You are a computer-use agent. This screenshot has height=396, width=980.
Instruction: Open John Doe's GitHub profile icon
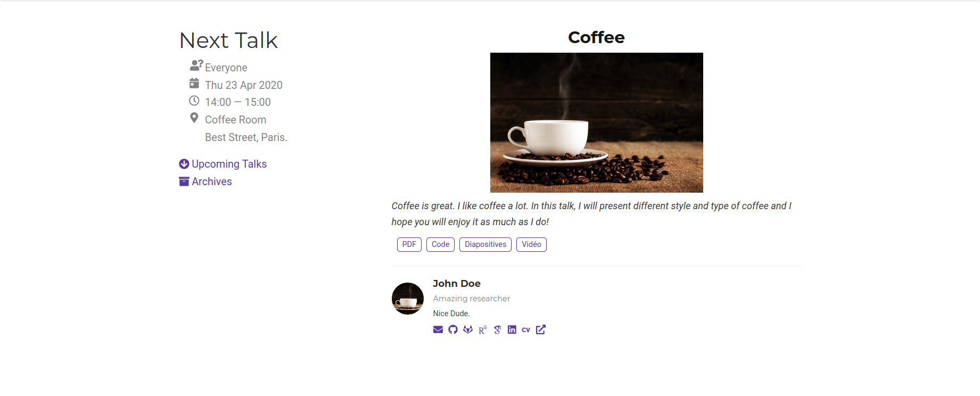453,329
